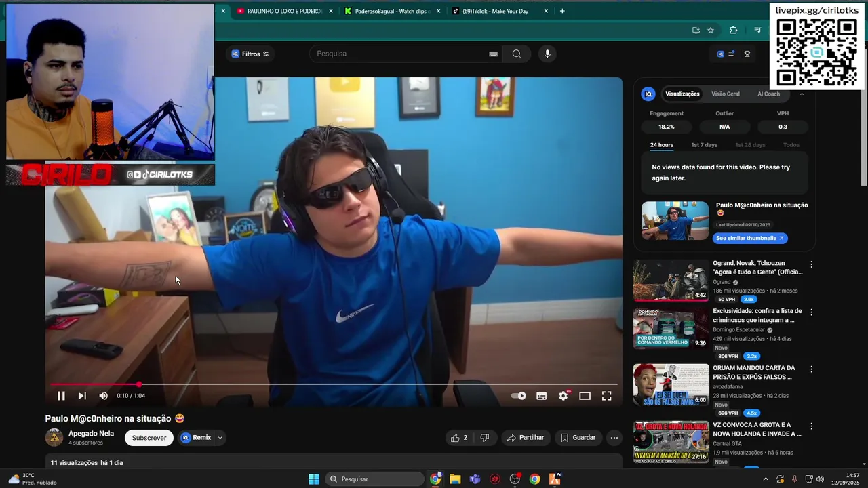
Task: Pause the video with the pause button
Action: click(61, 396)
